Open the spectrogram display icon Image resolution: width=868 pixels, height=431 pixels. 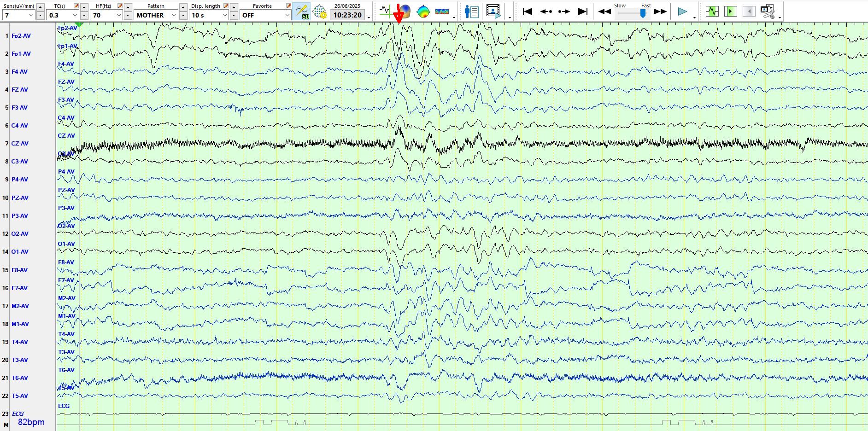pyautogui.click(x=442, y=11)
